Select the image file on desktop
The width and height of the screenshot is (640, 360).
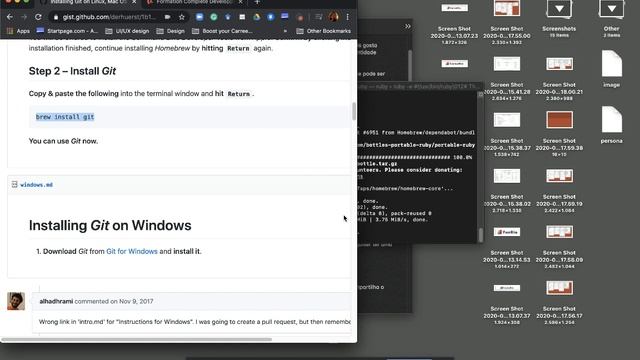tap(611, 64)
